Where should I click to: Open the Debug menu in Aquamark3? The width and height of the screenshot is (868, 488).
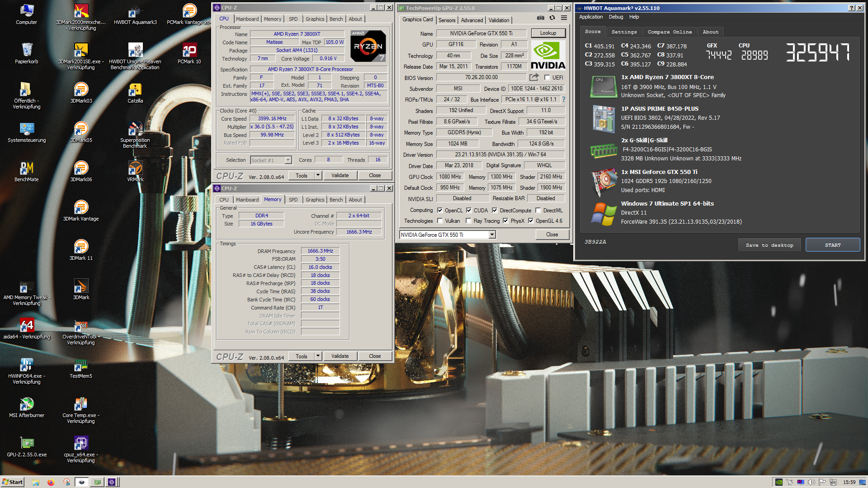(x=616, y=17)
